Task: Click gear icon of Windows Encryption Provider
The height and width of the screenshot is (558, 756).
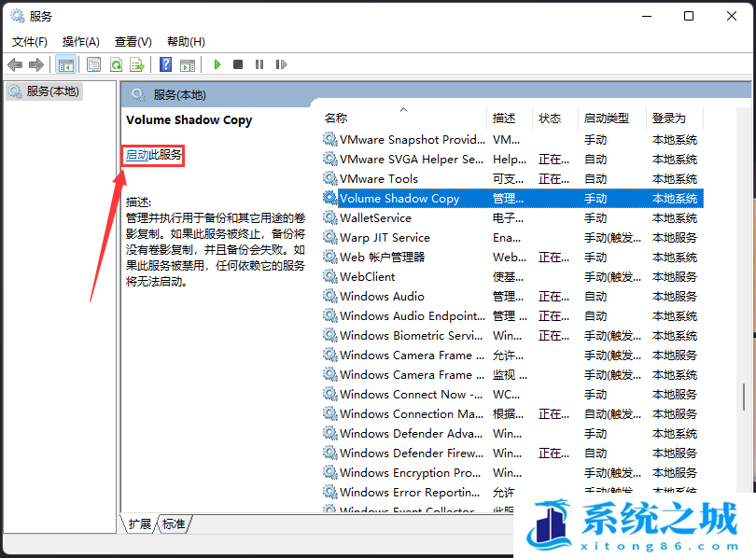Action: (329, 473)
